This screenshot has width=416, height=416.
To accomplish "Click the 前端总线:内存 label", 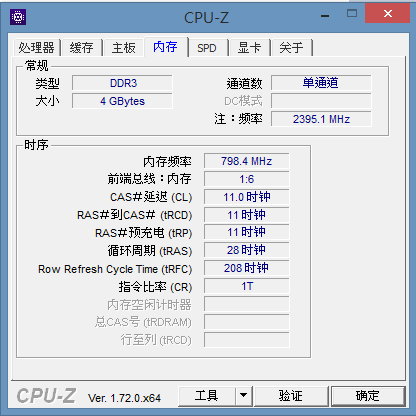I will (x=149, y=179).
